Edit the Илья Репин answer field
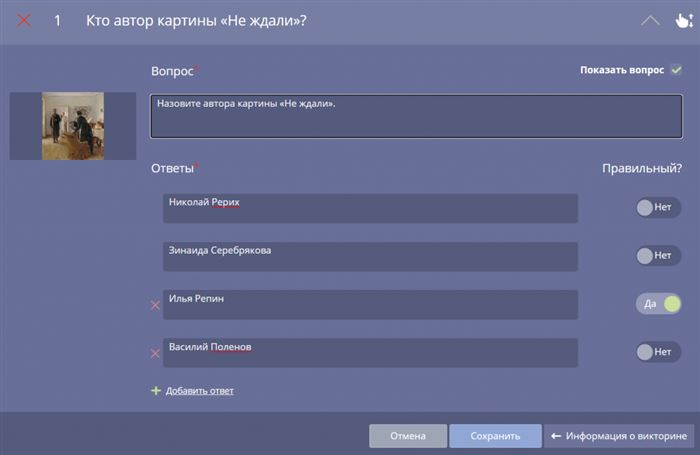Screen dimensions: 700x455 click(x=370, y=305)
